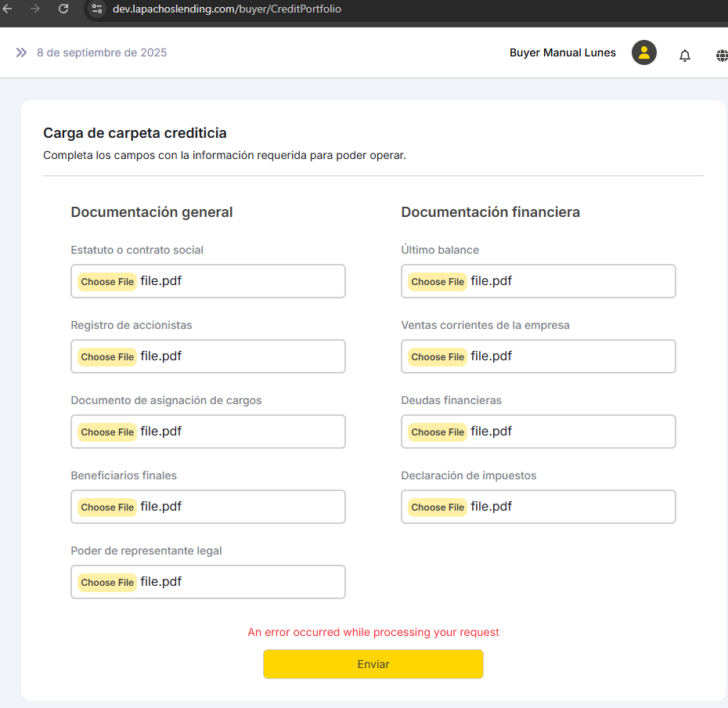Screen dimensions: 728x708
Task: Choose File for Poder de representante legal
Action: pos(107,582)
